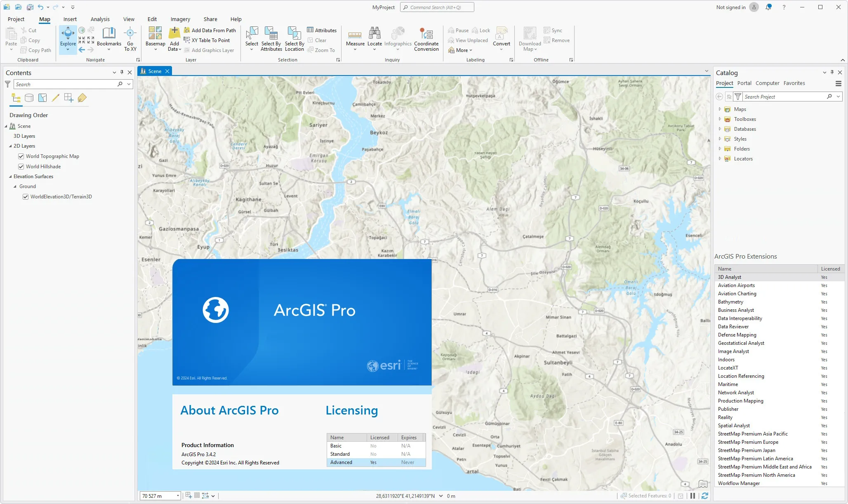The height and width of the screenshot is (504, 848).
Task: Click the Paste icon
Action: [x=11, y=33]
